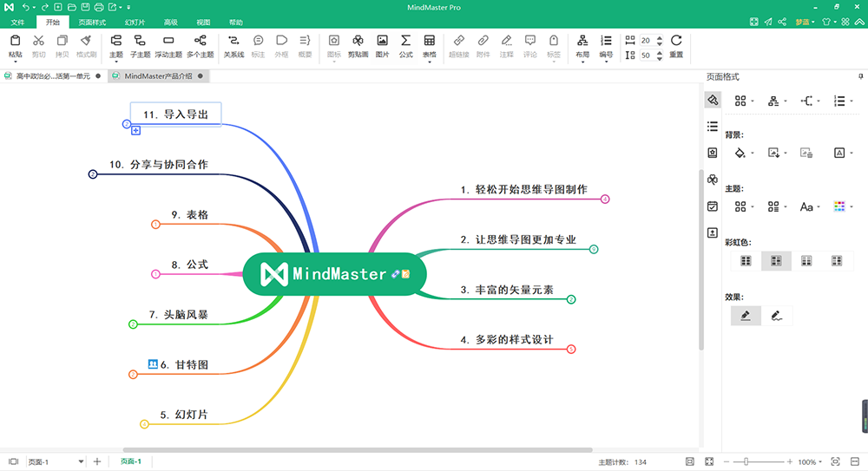
Task: Select the Format Painter (格式刷) brush
Action: coord(86,41)
